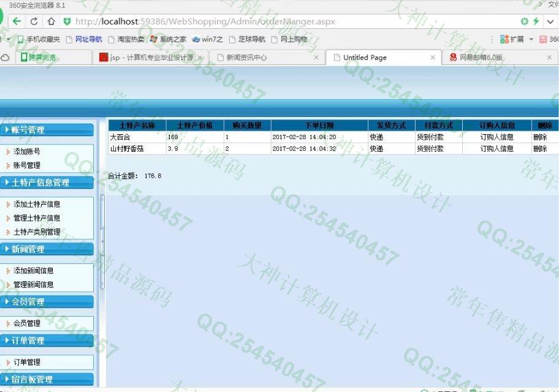The height and width of the screenshot is (392, 559).
Task: Open 添加账号 in the sidebar
Action: click(27, 152)
